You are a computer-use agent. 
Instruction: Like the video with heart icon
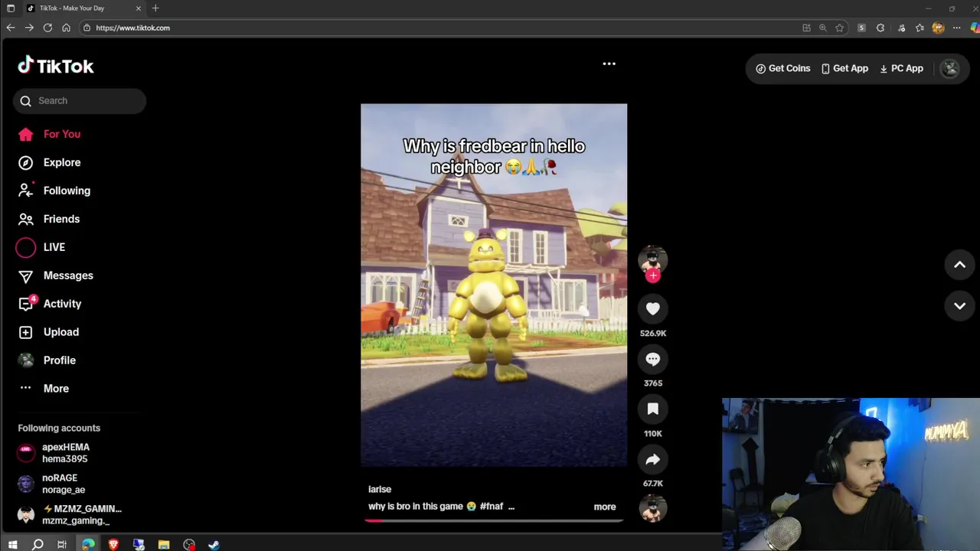(x=653, y=308)
